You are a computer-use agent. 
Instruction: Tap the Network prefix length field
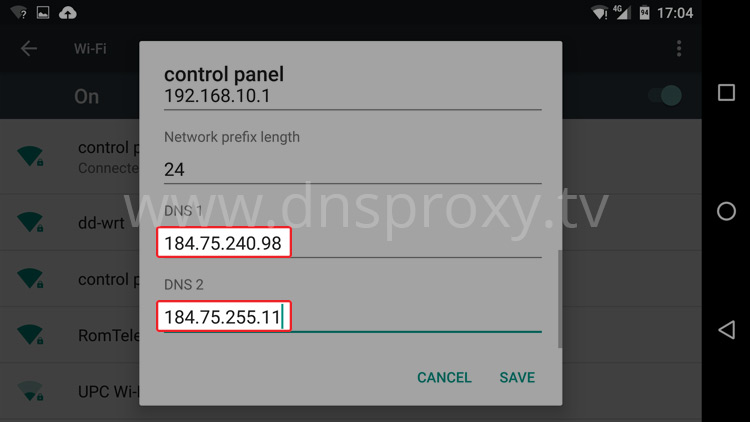353,169
